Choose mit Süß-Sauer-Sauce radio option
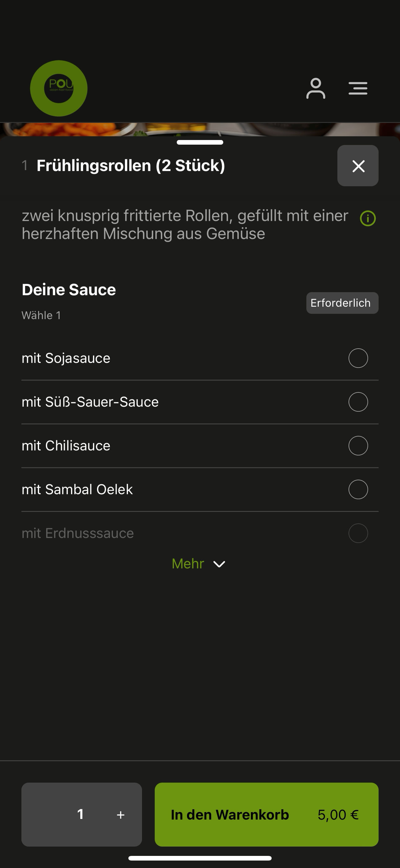The image size is (400, 868). [x=358, y=402]
